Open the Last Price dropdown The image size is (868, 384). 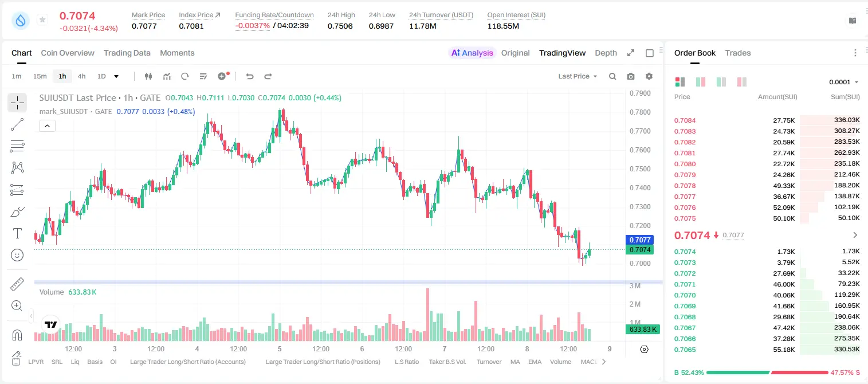[578, 76]
